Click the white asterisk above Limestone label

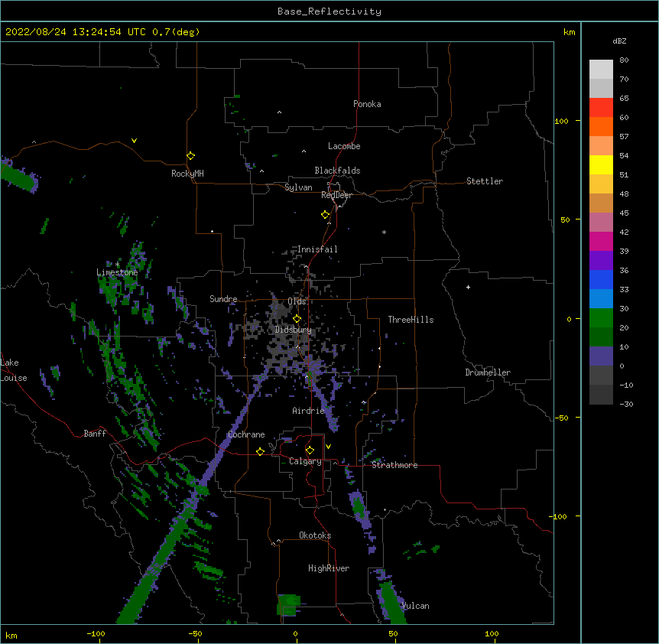(x=117, y=265)
